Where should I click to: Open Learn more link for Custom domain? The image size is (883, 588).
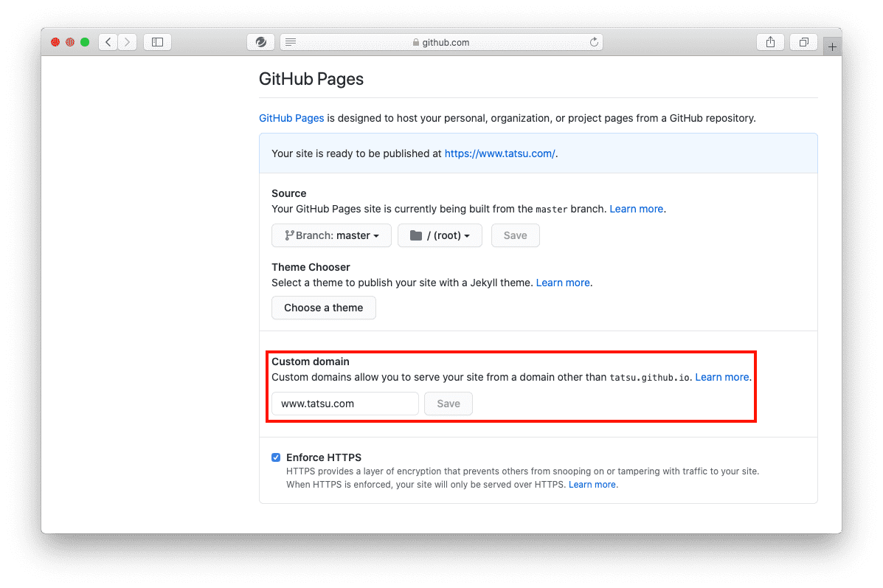click(x=722, y=377)
